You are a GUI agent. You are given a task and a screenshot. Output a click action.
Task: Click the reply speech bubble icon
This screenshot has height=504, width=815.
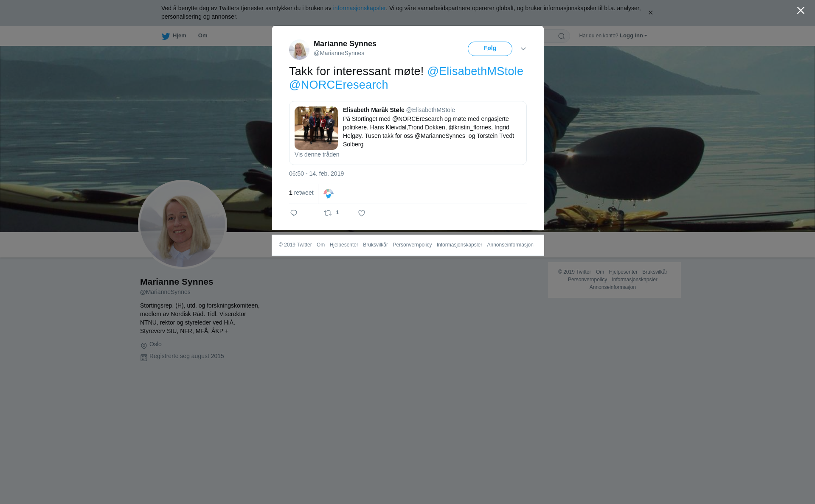(x=294, y=213)
